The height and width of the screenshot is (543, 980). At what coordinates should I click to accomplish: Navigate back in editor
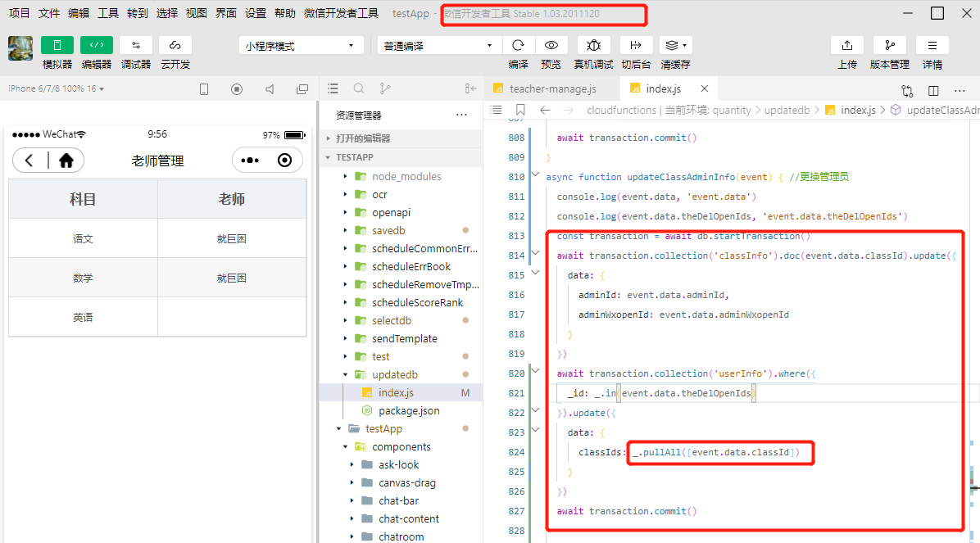point(545,110)
